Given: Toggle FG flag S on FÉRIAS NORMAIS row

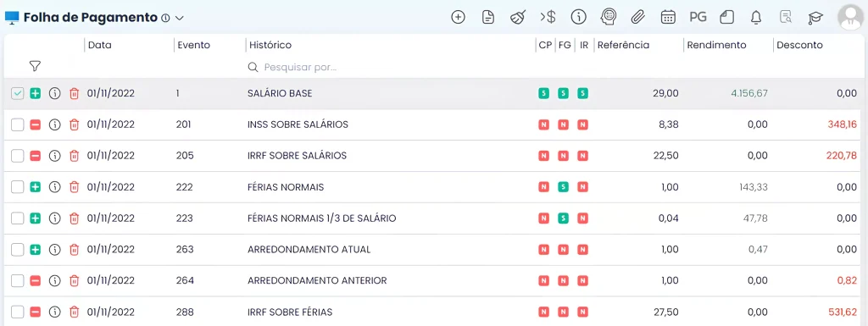Looking at the screenshot, I should click(x=563, y=187).
